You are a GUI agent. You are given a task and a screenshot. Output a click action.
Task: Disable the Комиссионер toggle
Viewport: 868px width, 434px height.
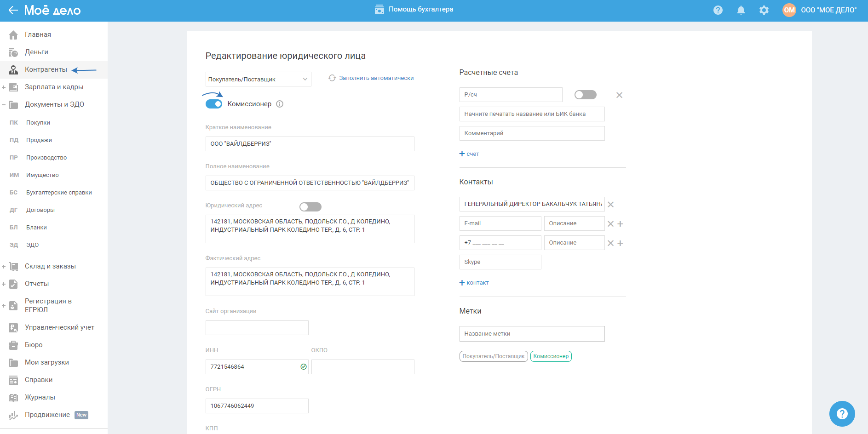pos(214,104)
